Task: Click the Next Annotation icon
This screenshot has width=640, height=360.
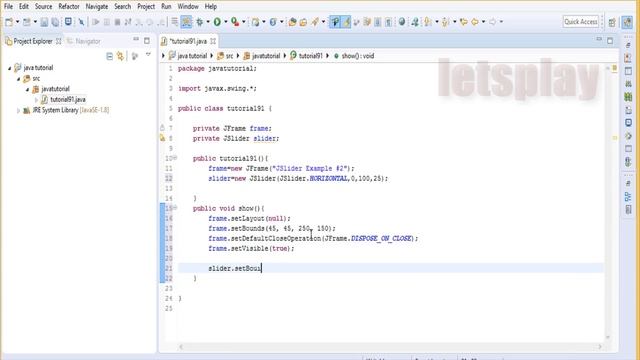Action: point(427,22)
